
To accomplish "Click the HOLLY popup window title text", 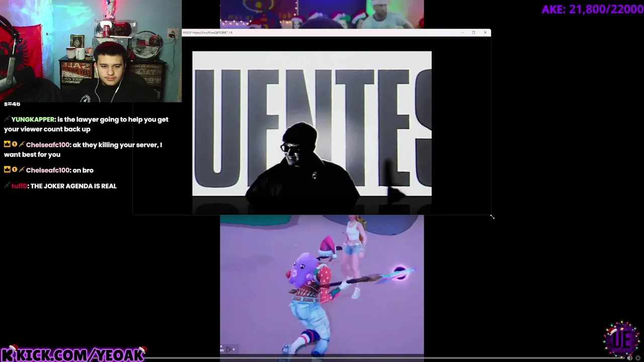I will coord(207,33).
